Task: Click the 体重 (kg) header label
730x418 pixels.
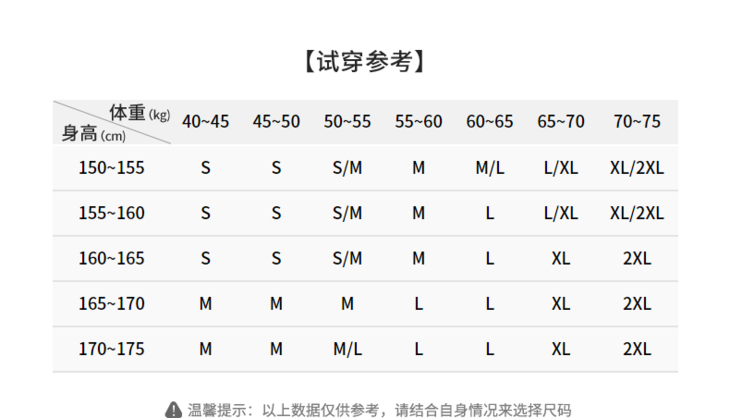Action: (x=140, y=113)
